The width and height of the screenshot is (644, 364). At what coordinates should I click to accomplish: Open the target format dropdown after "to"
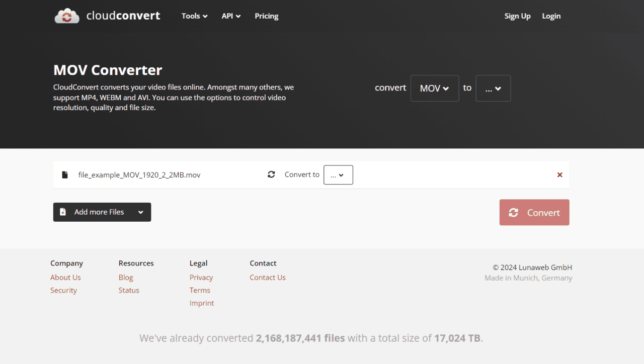[x=493, y=88]
